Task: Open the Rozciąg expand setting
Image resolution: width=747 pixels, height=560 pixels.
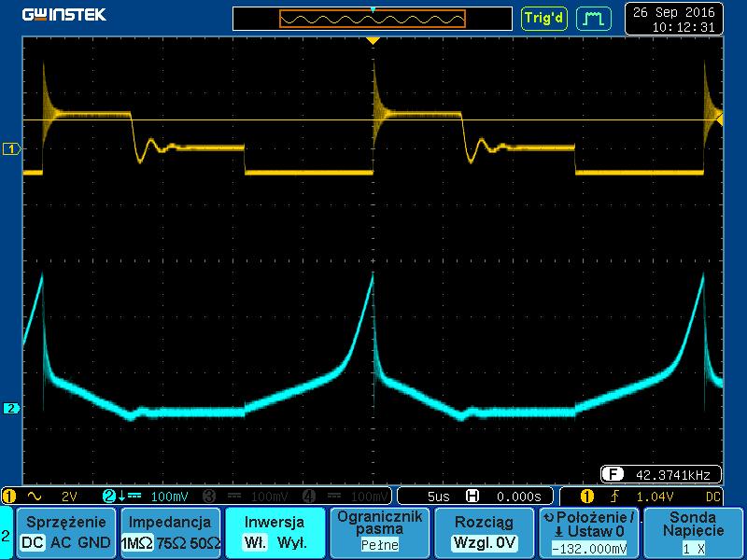Action: click(485, 532)
